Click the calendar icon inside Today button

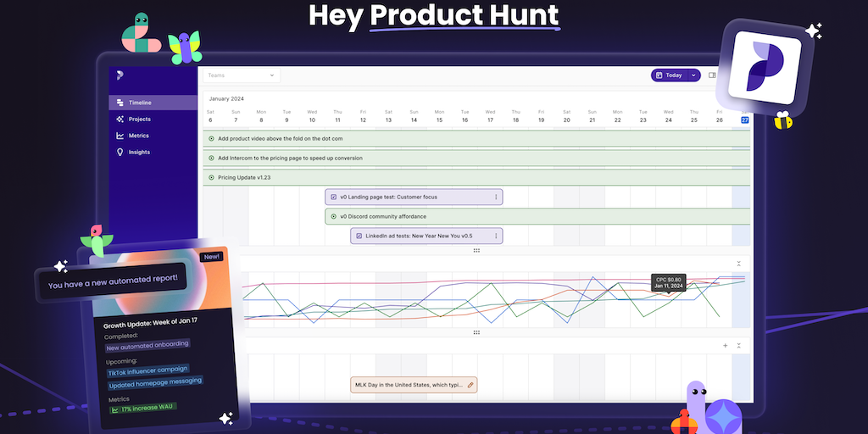point(659,75)
